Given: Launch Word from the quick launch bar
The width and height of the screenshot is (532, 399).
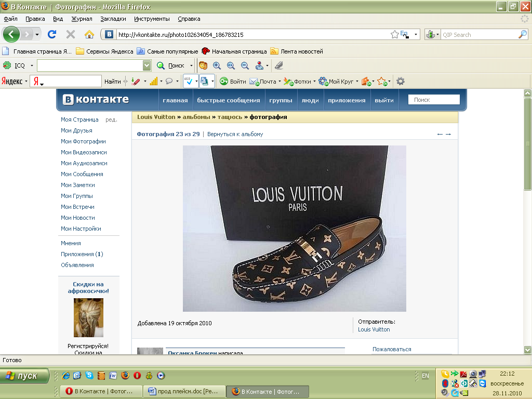Looking at the screenshot, I should [113, 375].
